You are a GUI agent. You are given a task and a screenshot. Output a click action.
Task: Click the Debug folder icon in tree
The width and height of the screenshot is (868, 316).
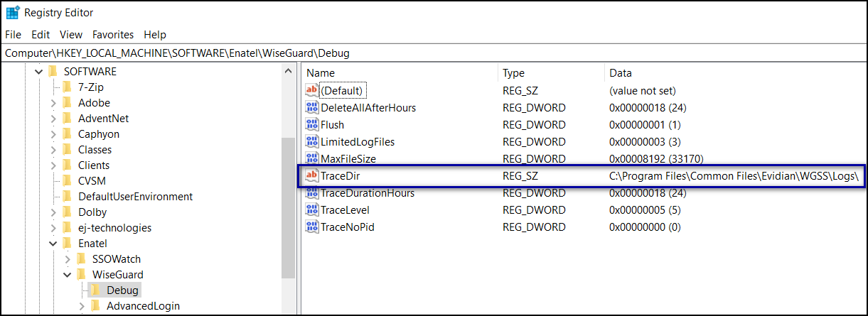click(x=95, y=290)
